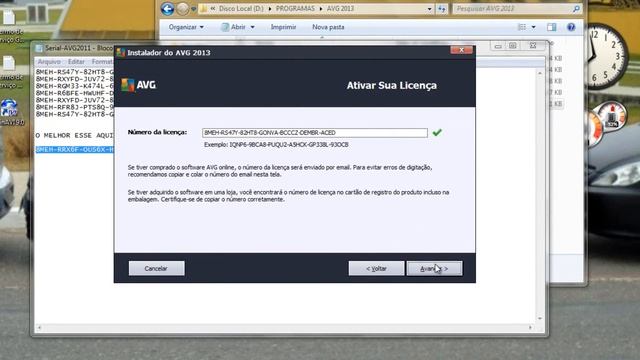Click Abrir in Explorer toolbar

tap(234, 27)
